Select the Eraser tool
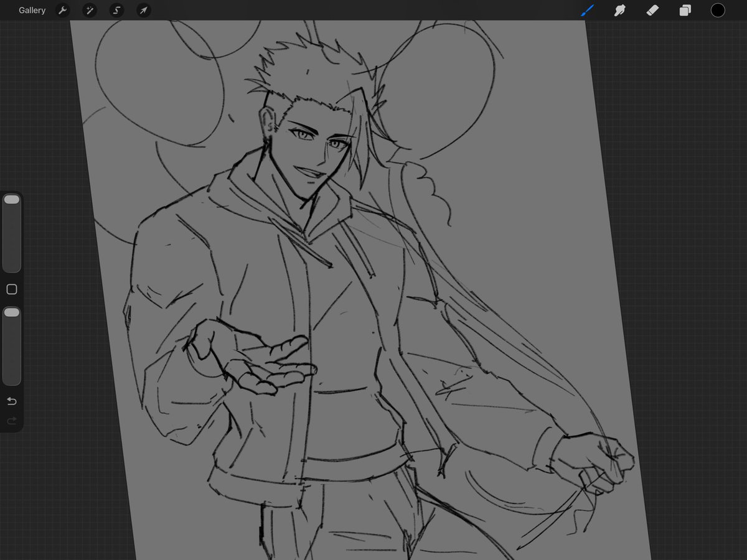 [652, 10]
